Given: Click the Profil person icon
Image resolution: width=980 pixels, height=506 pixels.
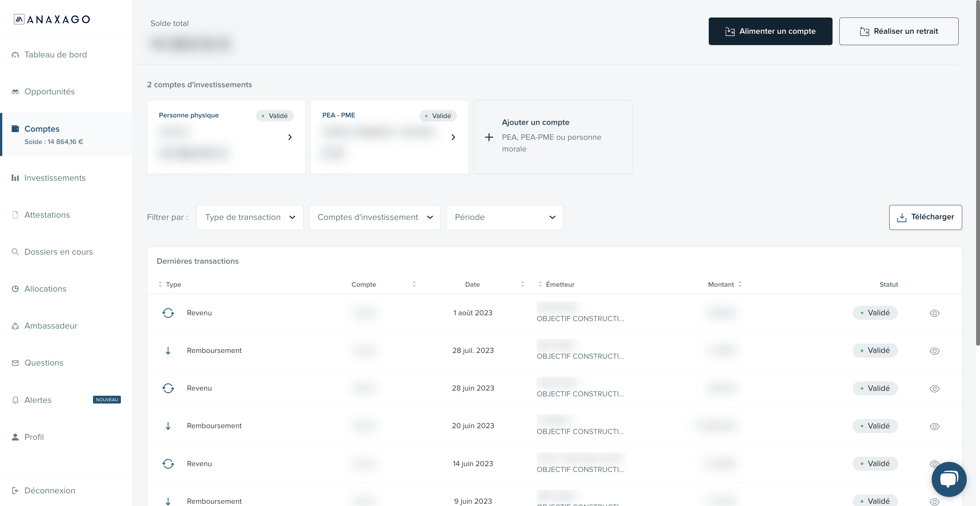Looking at the screenshot, I should click(x=15, y=437).
